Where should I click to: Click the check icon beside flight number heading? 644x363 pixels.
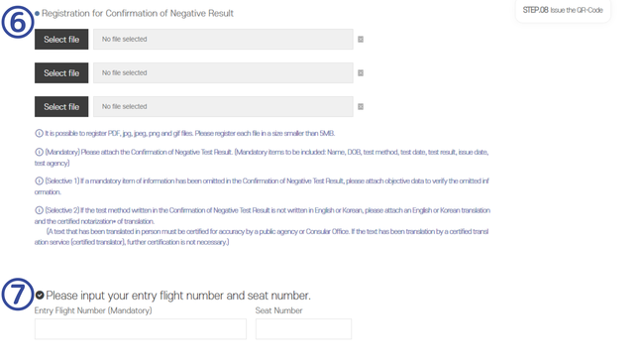(40, 295)
